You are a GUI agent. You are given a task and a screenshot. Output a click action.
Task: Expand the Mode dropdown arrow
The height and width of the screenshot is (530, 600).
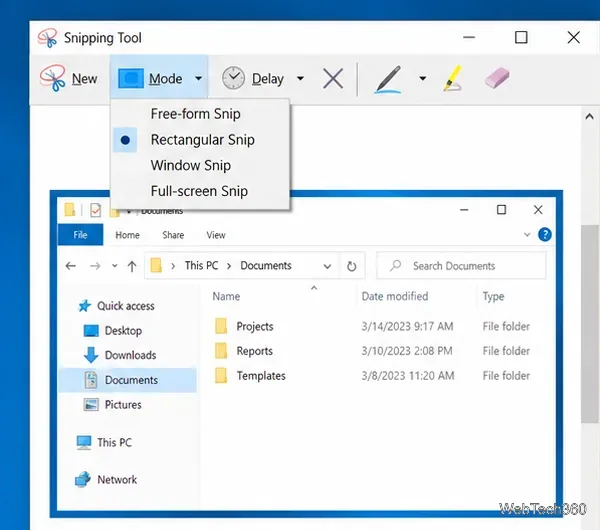[x=198, y=78]
